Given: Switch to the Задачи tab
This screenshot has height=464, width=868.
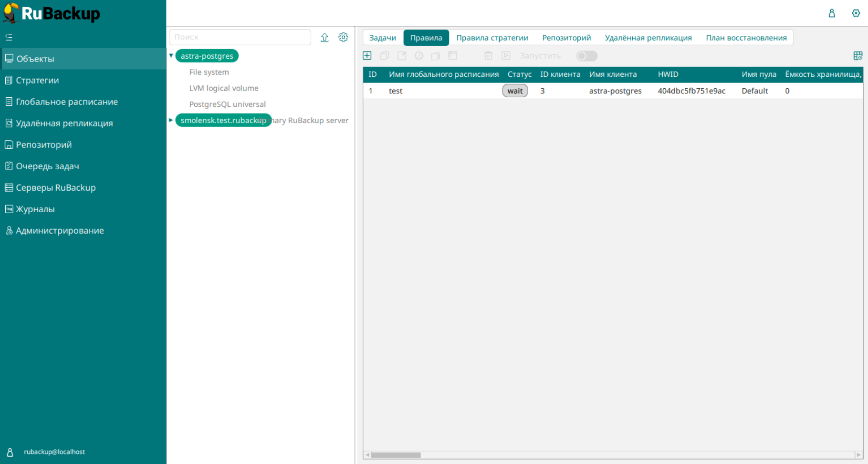Looking at the screenshot, I should pos(383,38).
